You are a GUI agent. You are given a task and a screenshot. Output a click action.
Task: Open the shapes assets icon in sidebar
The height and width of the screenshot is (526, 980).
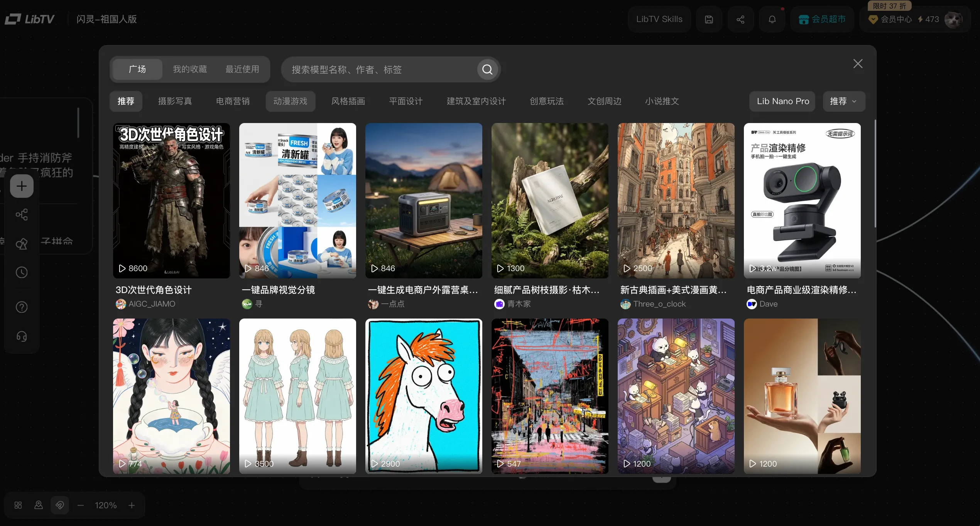(22, 244)
